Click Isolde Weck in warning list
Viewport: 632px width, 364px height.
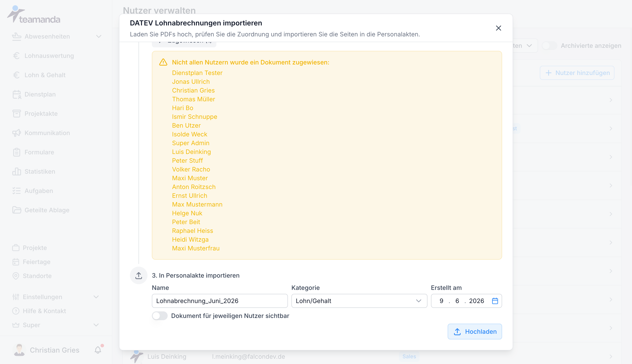pyautogui.click(x=189, y=134)
